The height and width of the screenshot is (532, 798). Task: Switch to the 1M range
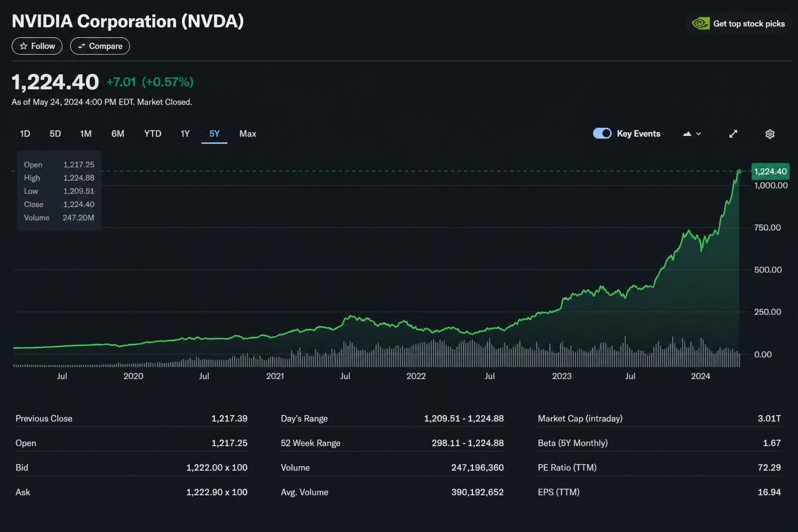86,134
